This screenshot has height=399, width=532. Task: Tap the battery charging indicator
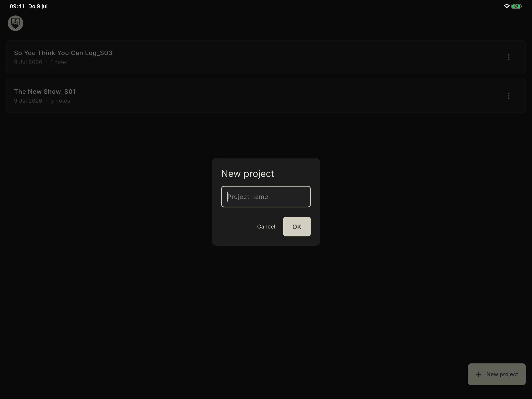[x=516, y=6]
